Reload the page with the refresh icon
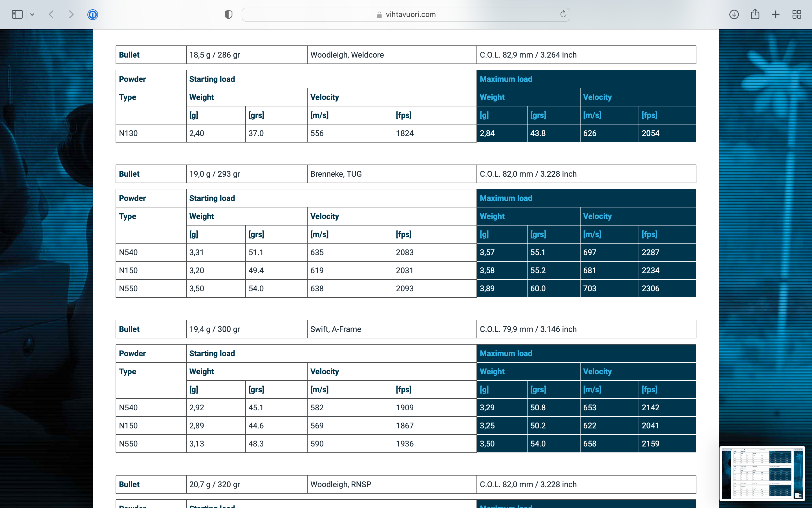812x508 pixels. (563, 14)
